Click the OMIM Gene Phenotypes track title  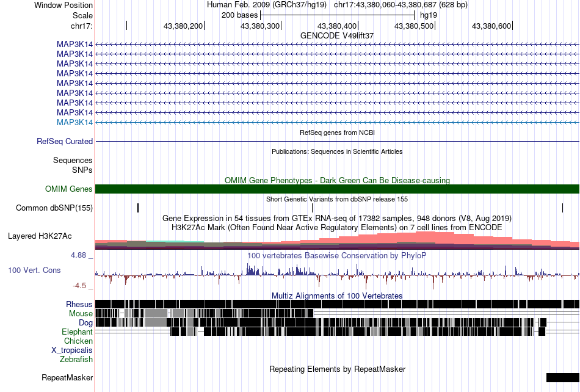coord(338,181)
